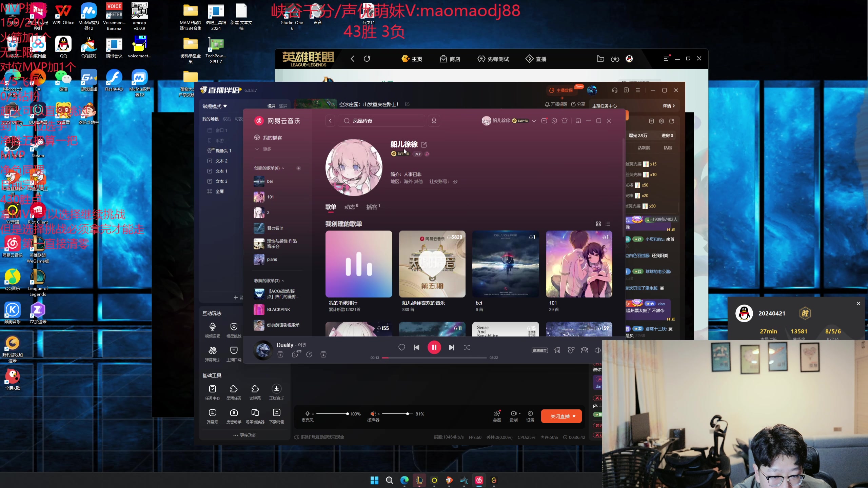The image size is (868, 488).
Task: Open NetEase skin theme shirt icon
Action: point(565,121)
